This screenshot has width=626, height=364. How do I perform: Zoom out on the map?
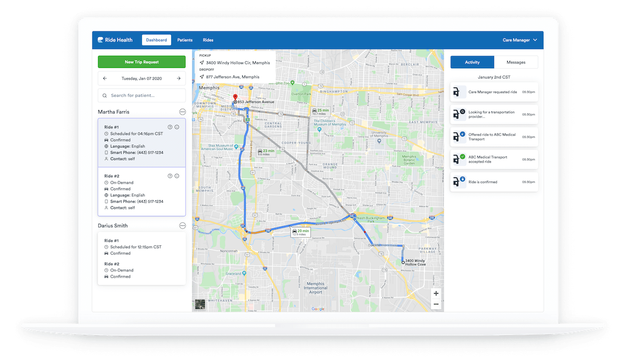point(436,304)
